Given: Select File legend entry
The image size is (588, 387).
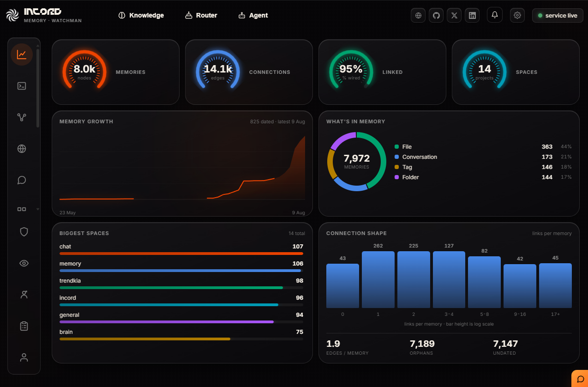Looking at the screenshot, I should coord(483,147).
